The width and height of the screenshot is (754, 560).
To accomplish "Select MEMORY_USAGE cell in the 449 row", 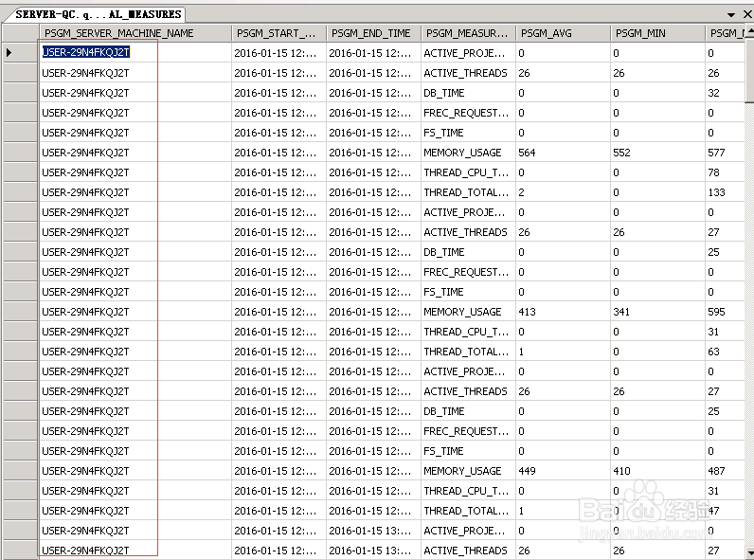I will (x=468, y=471).
